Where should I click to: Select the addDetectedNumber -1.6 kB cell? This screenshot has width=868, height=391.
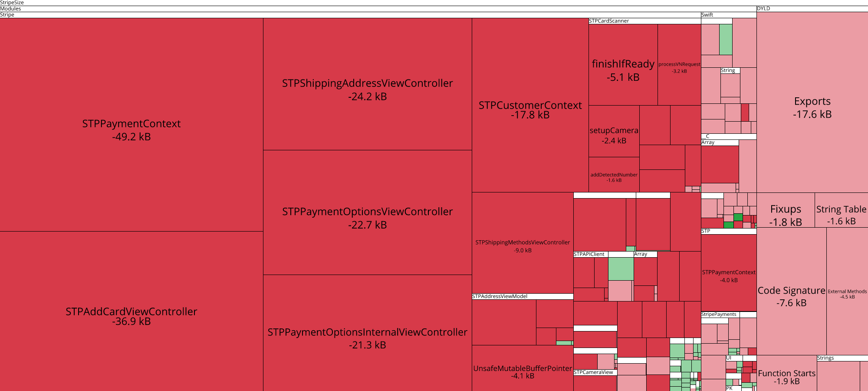(x=614, y=175)
